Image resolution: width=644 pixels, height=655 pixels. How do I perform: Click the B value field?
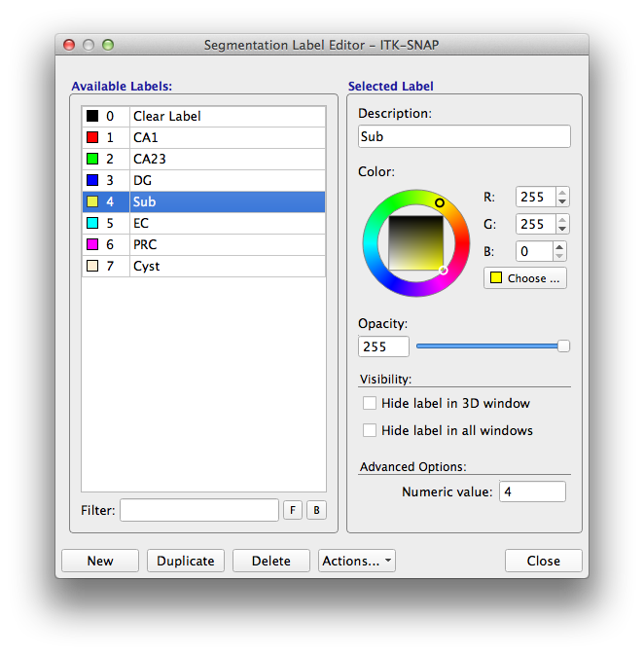[534, 251]
